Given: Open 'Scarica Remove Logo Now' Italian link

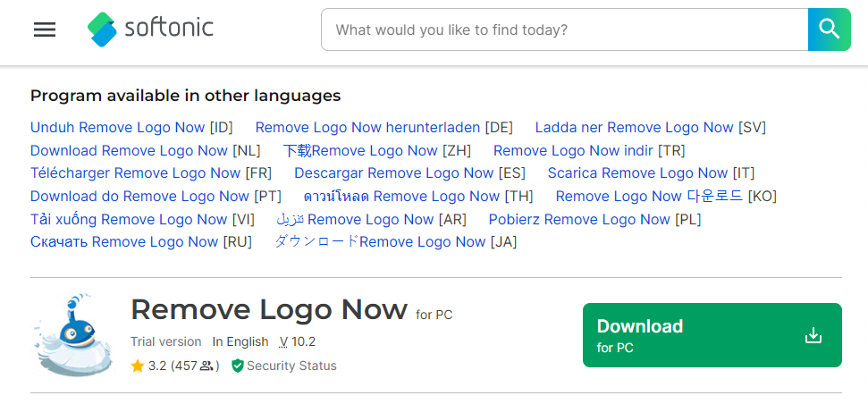Looking at the screenshot, I should [637, 173].
